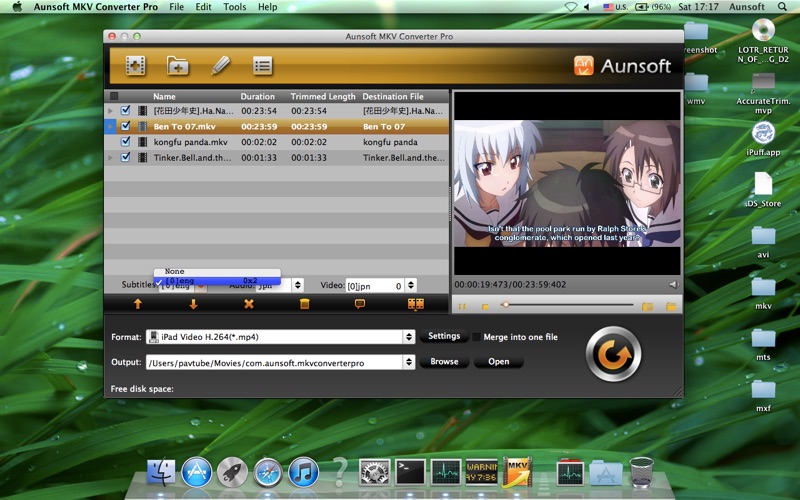Click the Aunsoft logo

[x=622, y=66]
